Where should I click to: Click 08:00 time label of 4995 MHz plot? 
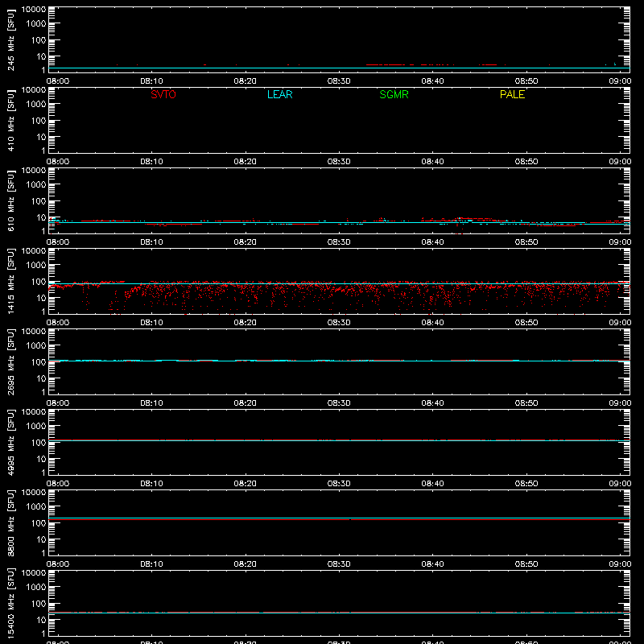click(x=58, y=484)
